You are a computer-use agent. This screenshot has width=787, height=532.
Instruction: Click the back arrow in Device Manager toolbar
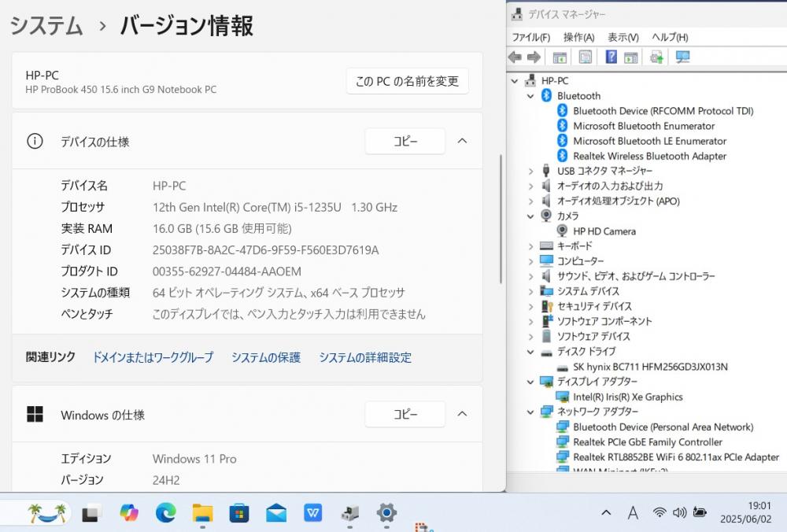515,57
